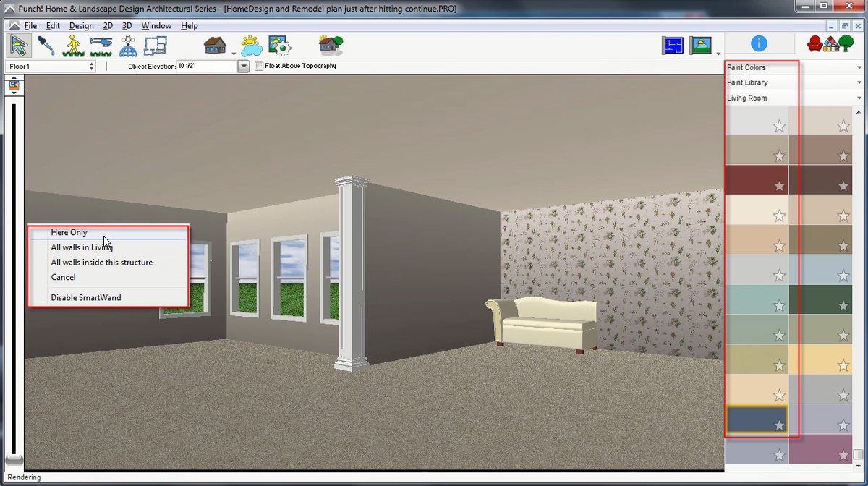The height and width of the screenshot is (486, 868).
Task: Click the house with tree icon
Action: pos(331,45)
